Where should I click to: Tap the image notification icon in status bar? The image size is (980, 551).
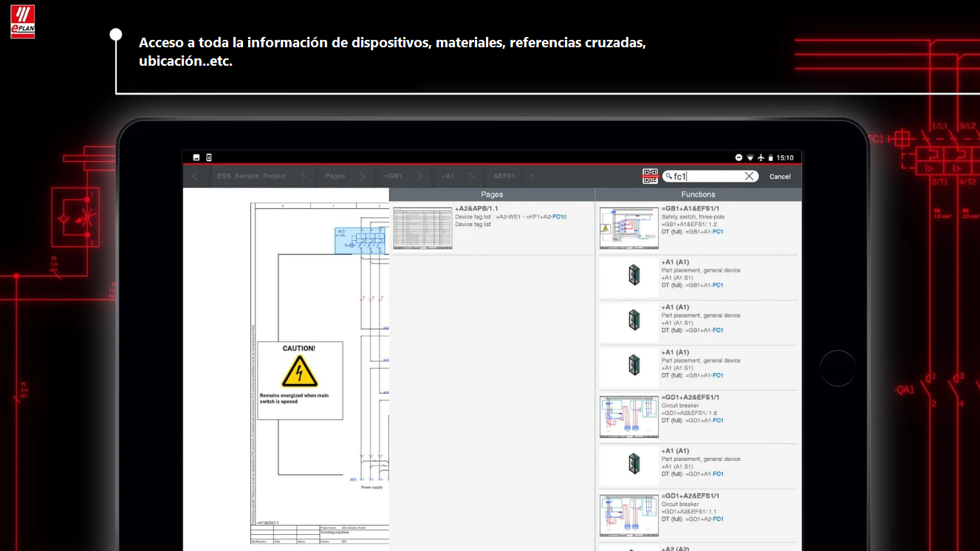click(x=196, y=157)
